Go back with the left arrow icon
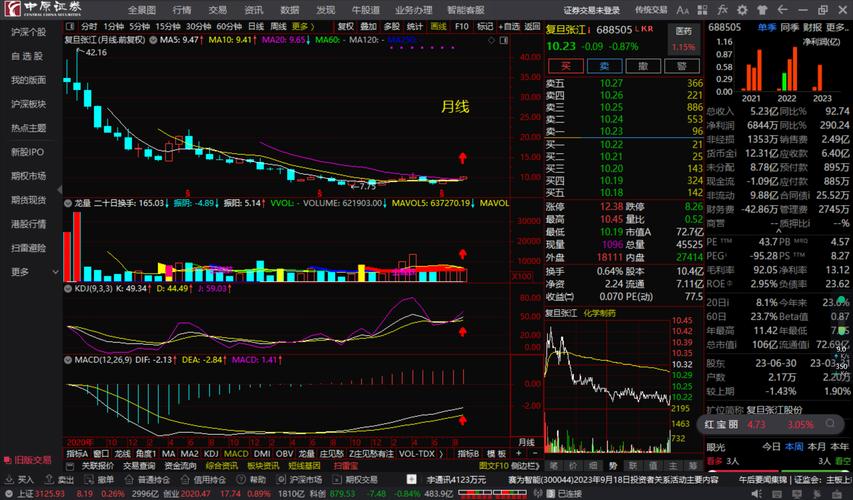The height and width of the screenshot is (500, 853). pyautogui.click(x=782, y=10)
